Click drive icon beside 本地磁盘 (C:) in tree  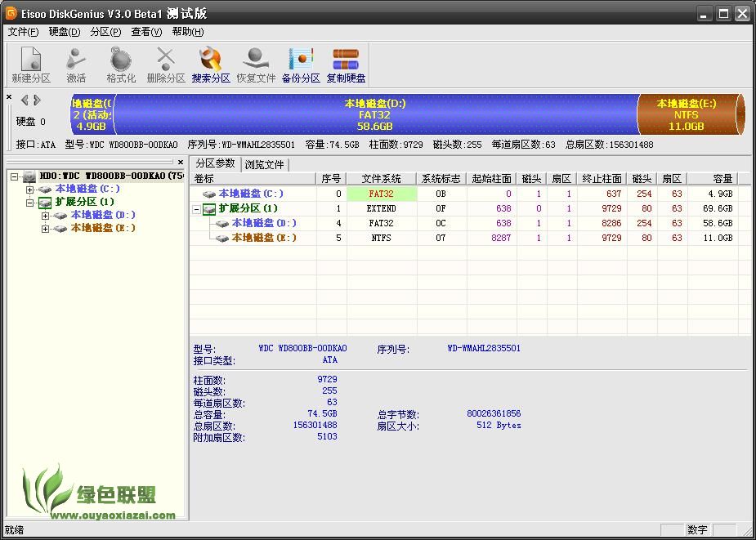[46, 189]
